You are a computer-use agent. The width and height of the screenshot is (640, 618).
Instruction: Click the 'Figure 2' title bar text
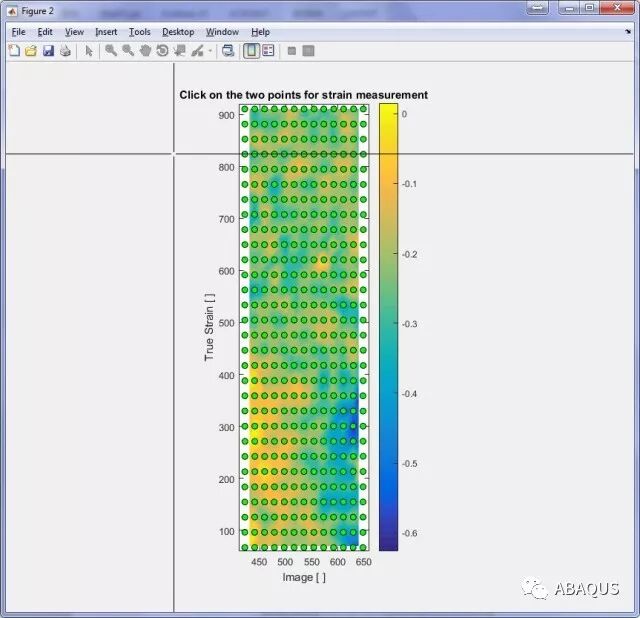pos(38,11)
